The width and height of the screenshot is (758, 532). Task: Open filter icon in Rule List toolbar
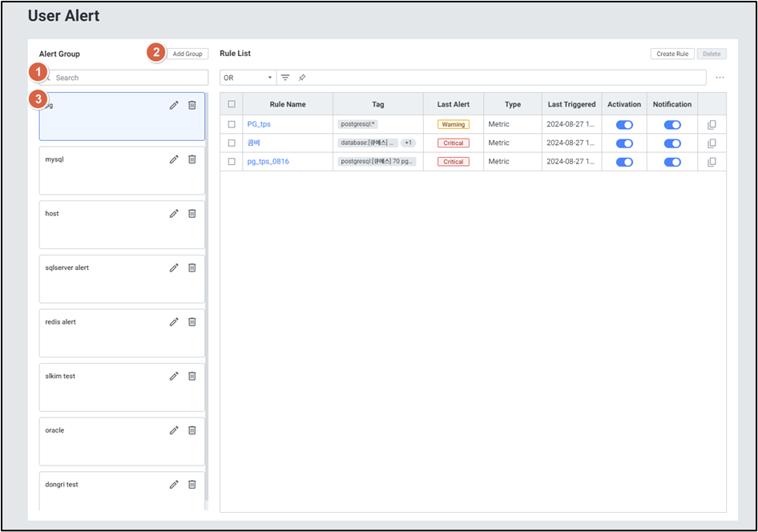[285, 78]
